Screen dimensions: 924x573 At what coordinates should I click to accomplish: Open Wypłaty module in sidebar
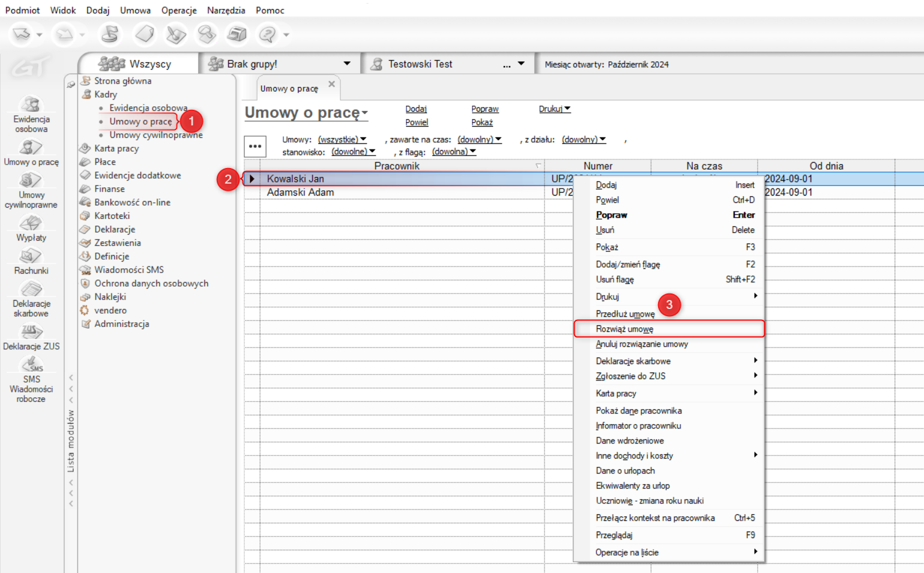31,228
